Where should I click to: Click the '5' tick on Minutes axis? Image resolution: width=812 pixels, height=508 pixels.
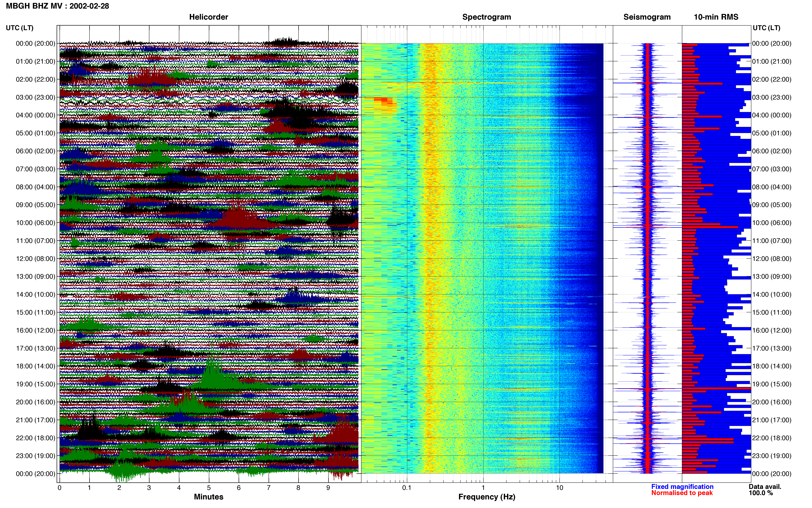tap(209, 487)
